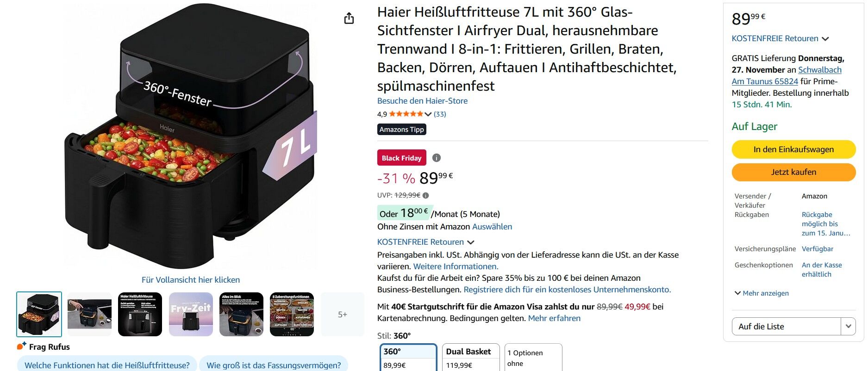
Task: Expand KOSTENFREIE Retouren below price
Action: [x=425, y=242]
